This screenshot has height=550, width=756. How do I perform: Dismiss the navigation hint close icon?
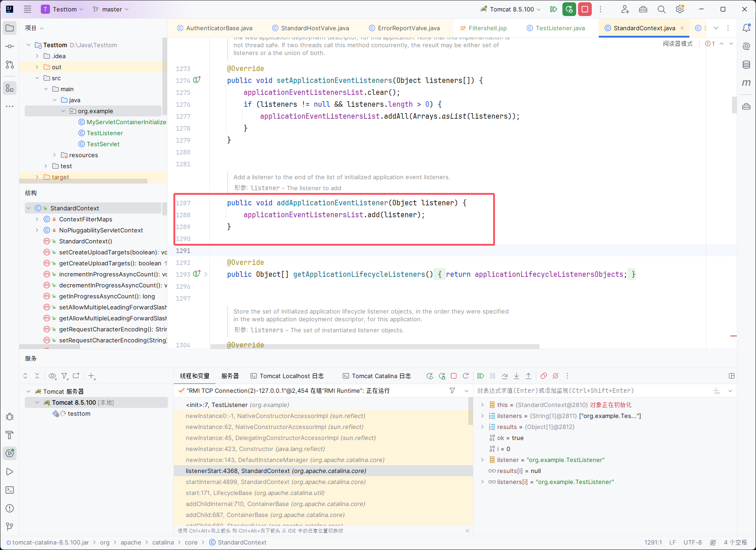(467, 531)
